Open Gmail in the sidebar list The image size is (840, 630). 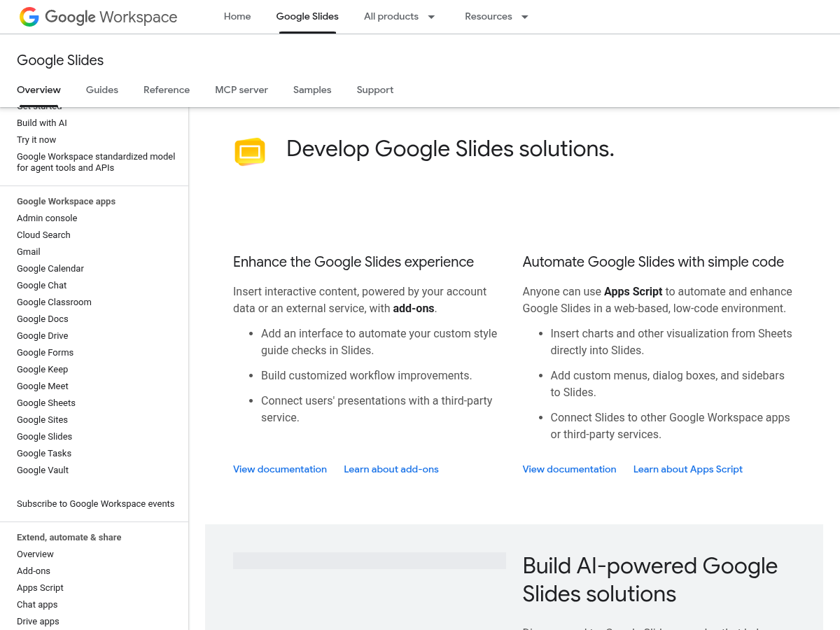pos(29,251)
